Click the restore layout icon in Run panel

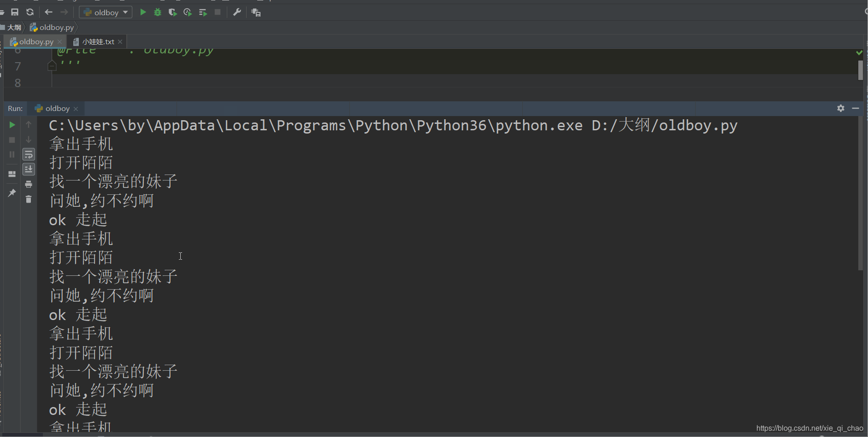(x=12, y=174)
